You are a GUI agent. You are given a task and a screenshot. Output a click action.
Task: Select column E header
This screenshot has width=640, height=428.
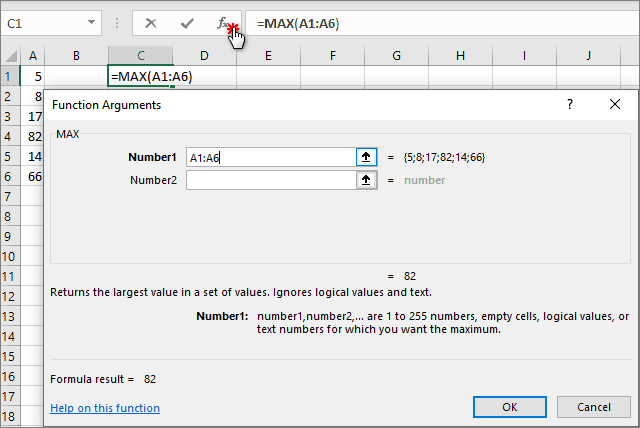(x=268, y=55)
